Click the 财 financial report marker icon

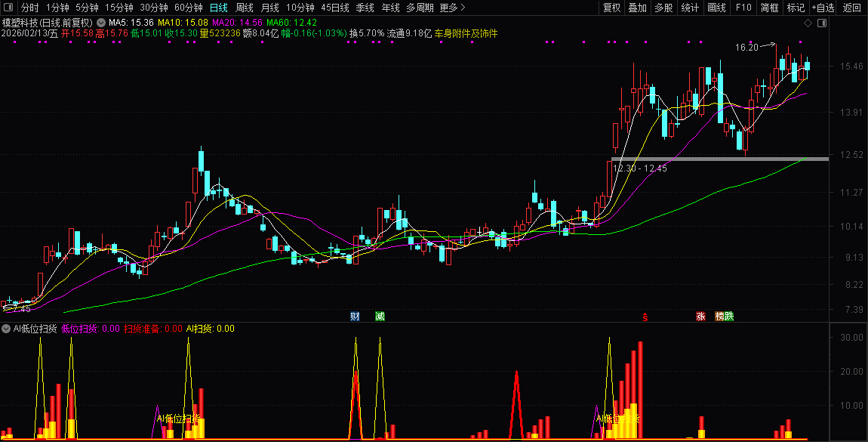(355, 316)
